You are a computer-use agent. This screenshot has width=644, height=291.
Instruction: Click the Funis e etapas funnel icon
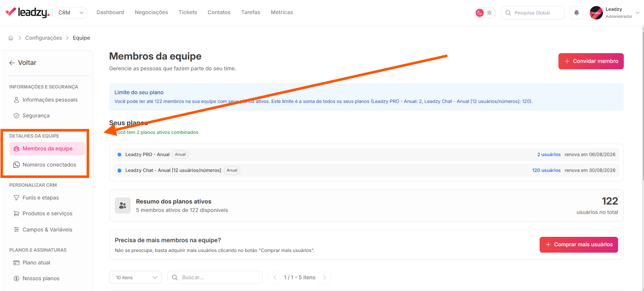pos(16,198)
